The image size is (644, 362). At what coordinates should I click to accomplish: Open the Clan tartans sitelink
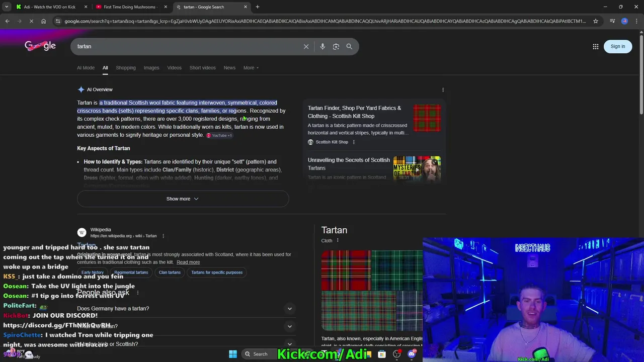point(170,273)
